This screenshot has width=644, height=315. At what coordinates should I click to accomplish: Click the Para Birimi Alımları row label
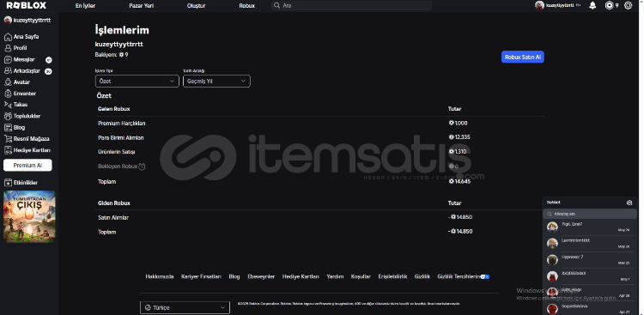tap(121, 138)
